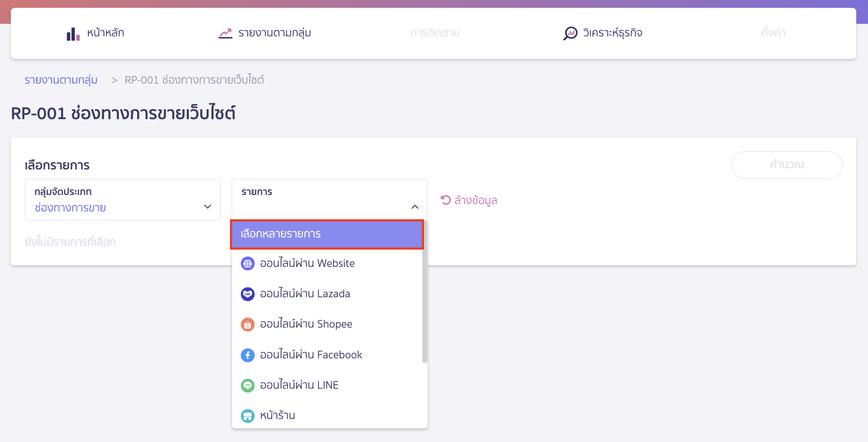Click รายงานตามกลุ่ม breadcrumb link

61,80
